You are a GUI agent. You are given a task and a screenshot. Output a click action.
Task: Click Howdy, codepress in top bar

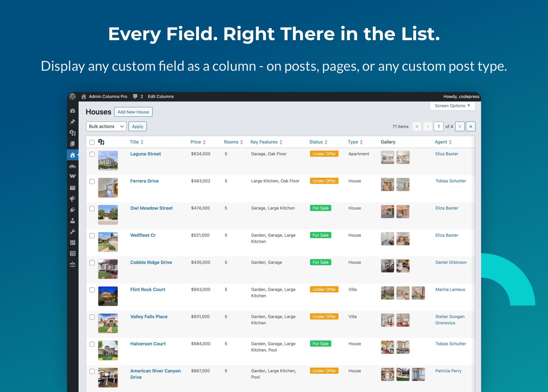[461, 96]
